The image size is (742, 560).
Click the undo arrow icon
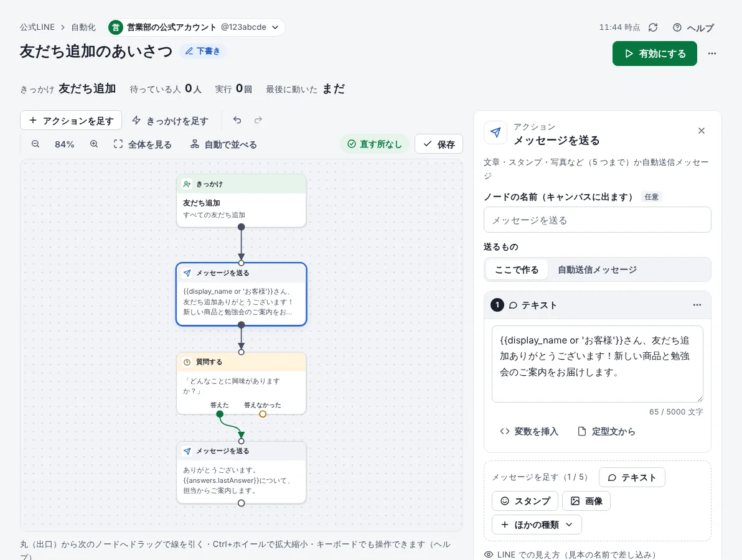(x=237, y=120)
